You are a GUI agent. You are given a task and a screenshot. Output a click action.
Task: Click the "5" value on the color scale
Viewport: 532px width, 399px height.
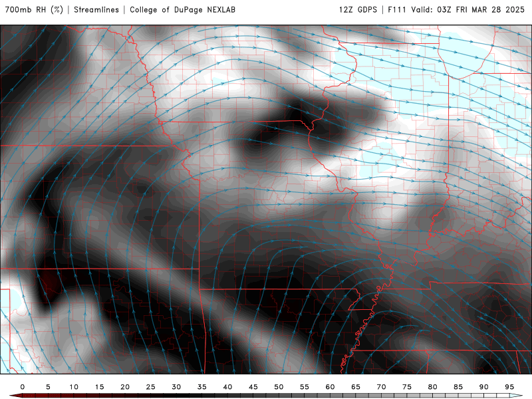pos(48,387)
